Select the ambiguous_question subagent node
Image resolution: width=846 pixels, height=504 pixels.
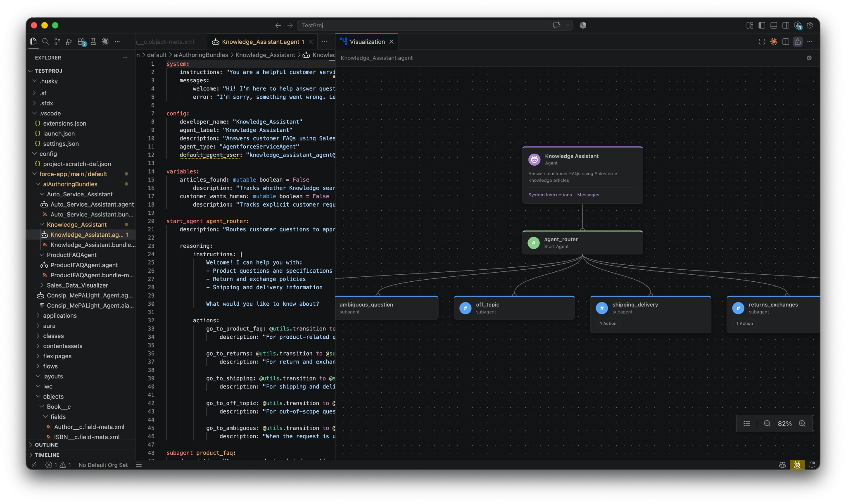click(387, 308)
